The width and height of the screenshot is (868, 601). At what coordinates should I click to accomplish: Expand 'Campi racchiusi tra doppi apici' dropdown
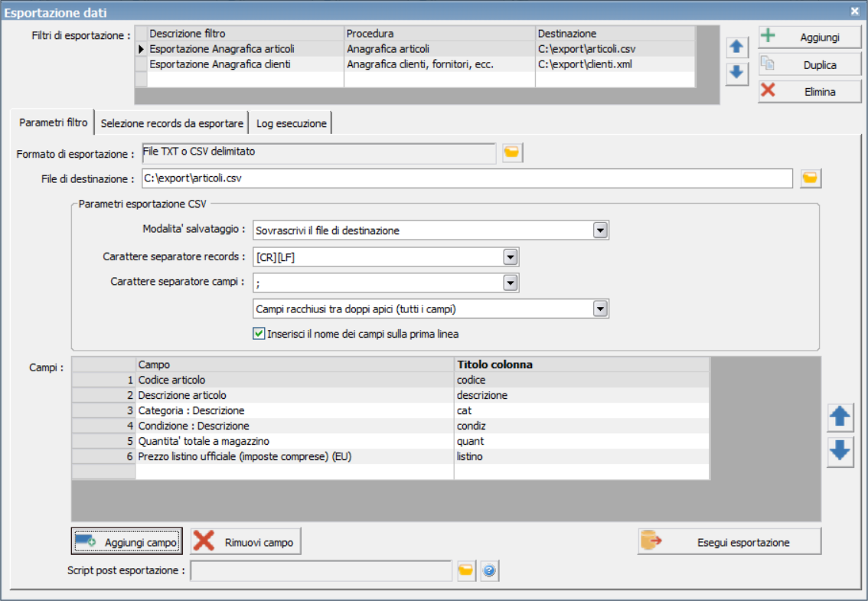click(x=600, y=309)
